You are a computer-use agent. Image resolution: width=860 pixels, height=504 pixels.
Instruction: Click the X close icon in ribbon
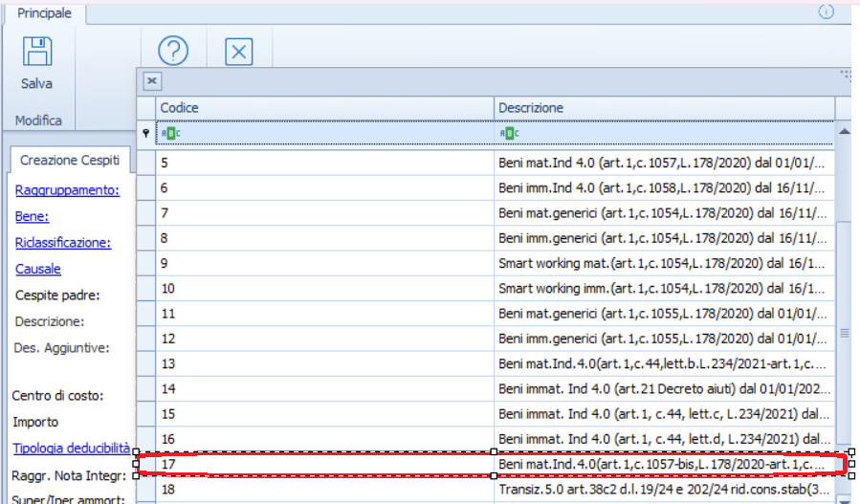tap(238, 52)
